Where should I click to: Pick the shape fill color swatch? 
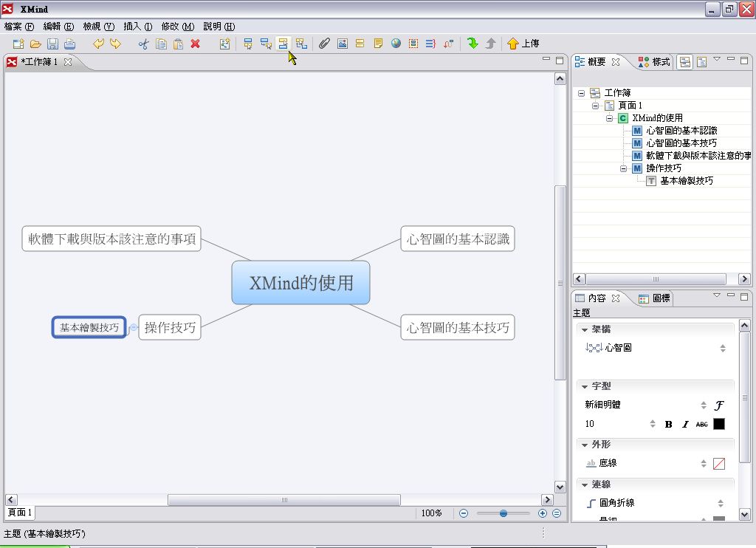[x=719, y=464]
